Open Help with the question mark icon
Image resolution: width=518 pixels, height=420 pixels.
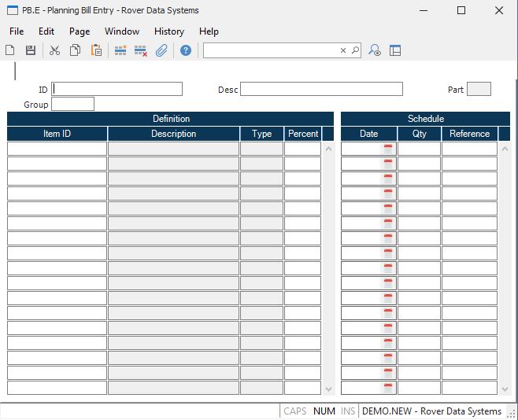point(186,50)
